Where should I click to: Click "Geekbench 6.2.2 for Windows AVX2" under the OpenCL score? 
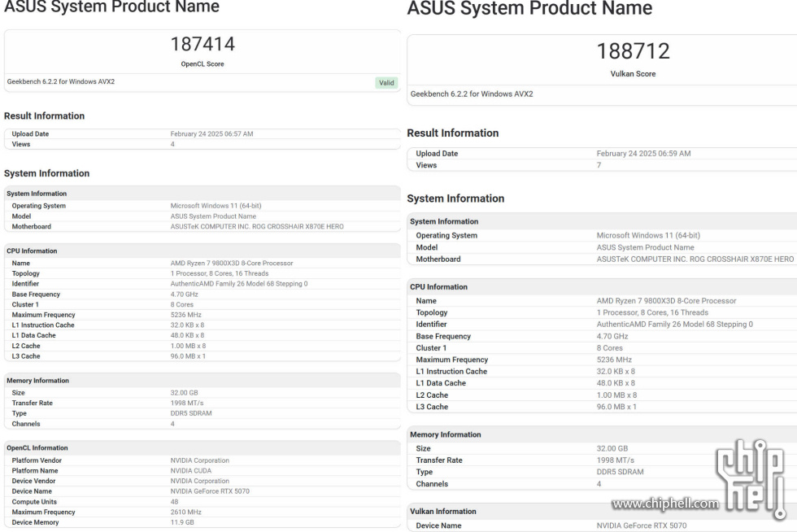[60, 81]
